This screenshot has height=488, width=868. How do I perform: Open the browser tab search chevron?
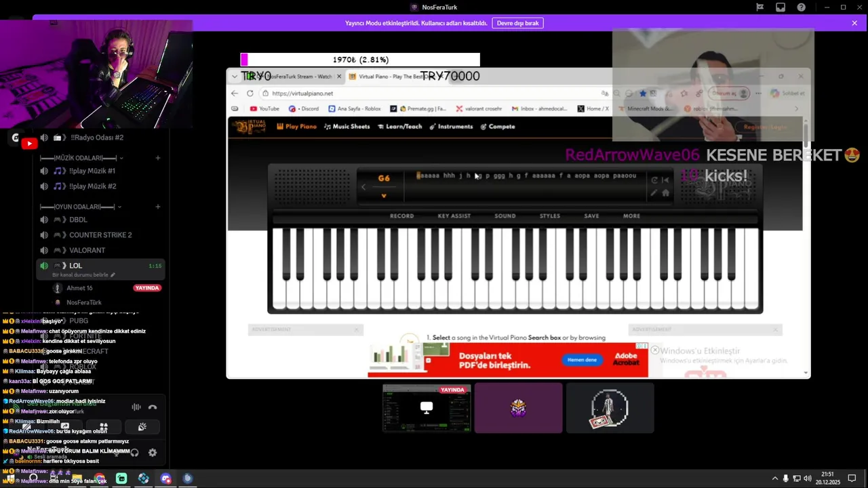[235, 77]
